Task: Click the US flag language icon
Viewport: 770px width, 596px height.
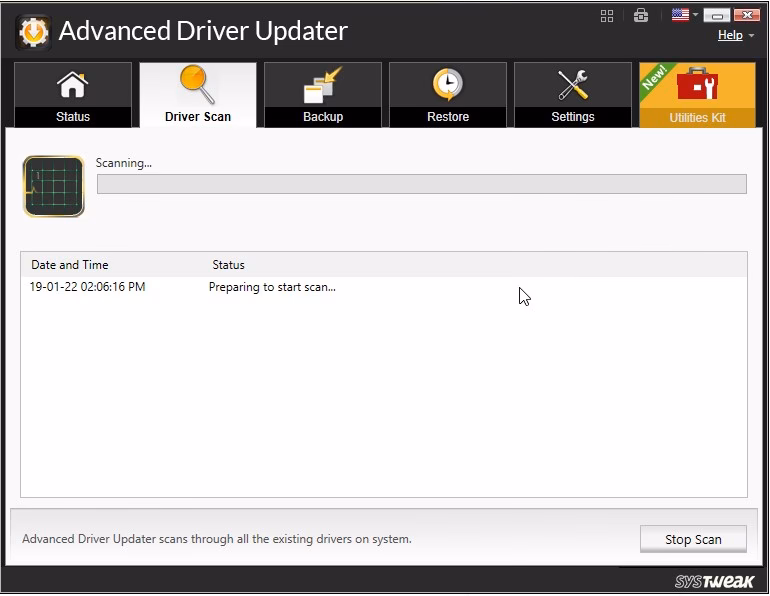Action: 680,15
